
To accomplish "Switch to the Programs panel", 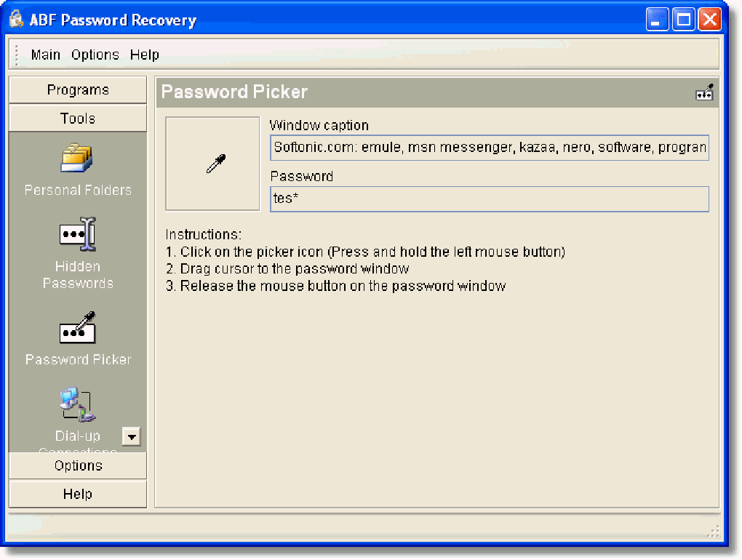I will (x=77, y=89).
